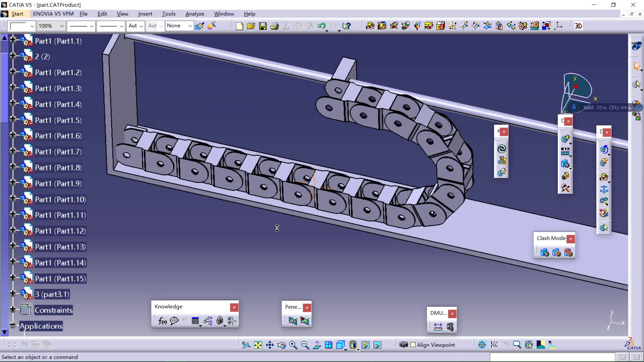Open the None layer dropdown
The width and height of the screenshot is (644, 362).
pyautogui.click(x=190, y=26)
